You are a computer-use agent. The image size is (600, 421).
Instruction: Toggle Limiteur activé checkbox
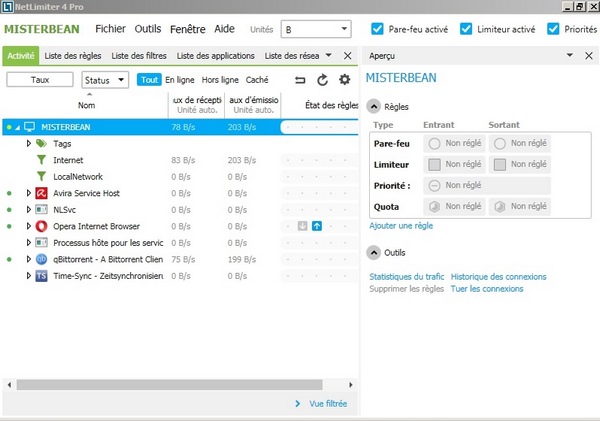(466, 29)
